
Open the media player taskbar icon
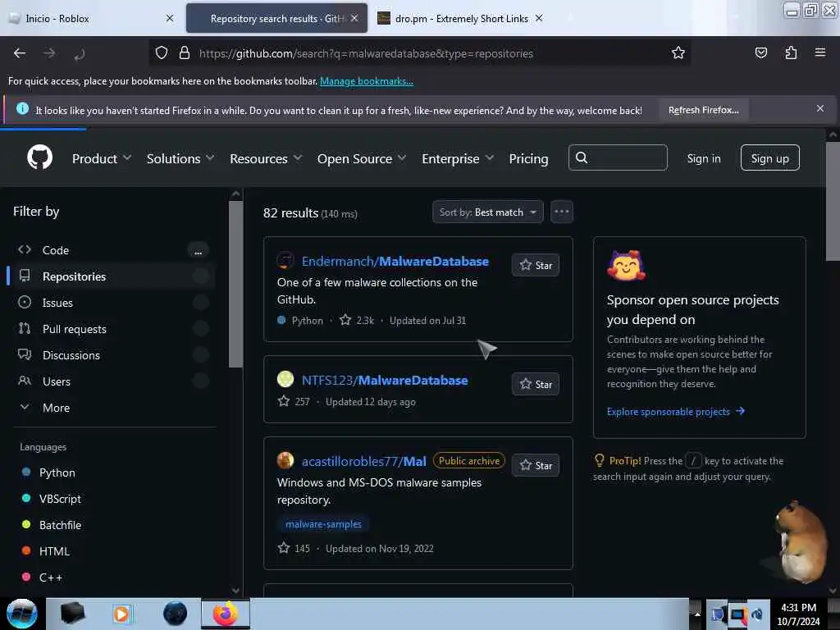pyautogui.click(x=121, y=614)
